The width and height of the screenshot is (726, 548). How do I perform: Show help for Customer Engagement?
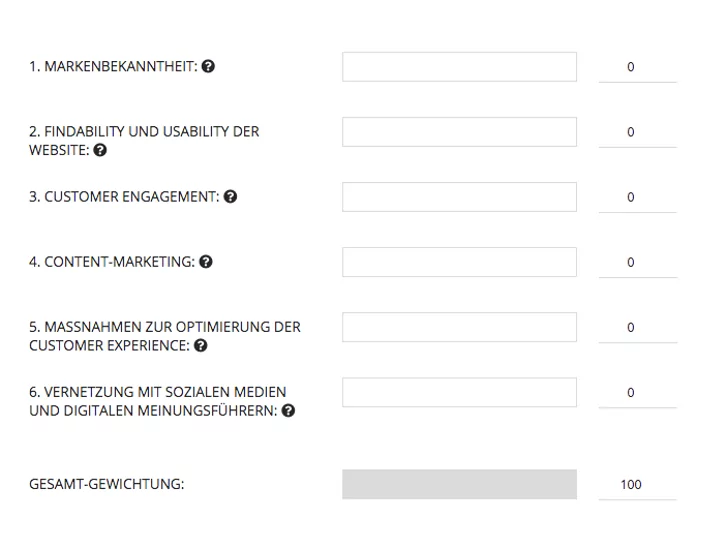click(x=230, y=197)
